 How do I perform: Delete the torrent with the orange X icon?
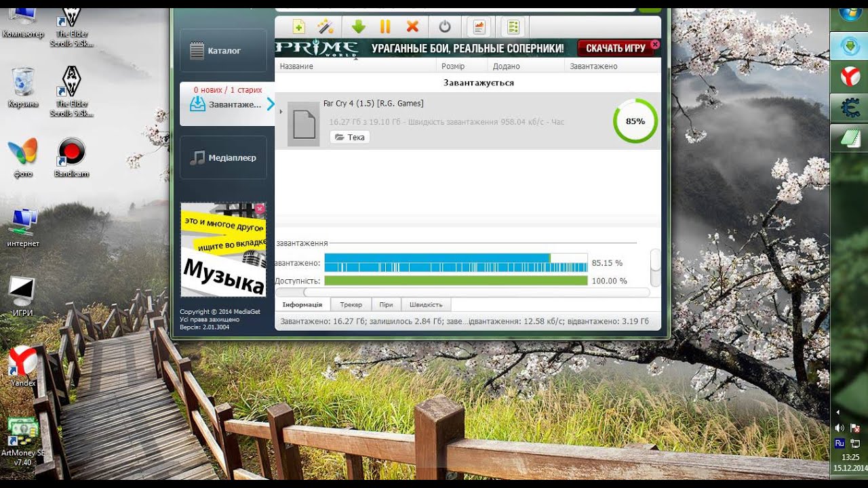tap(412, 27)
